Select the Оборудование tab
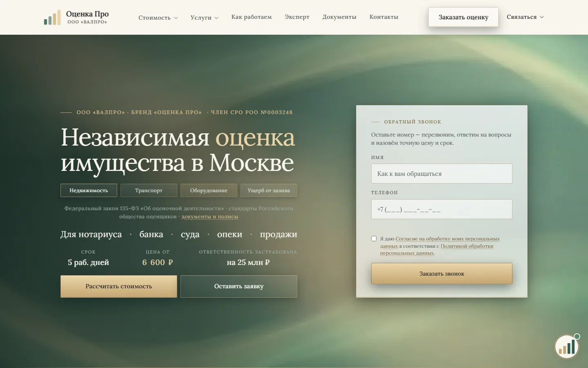588x368 pixels. [209, 191]
